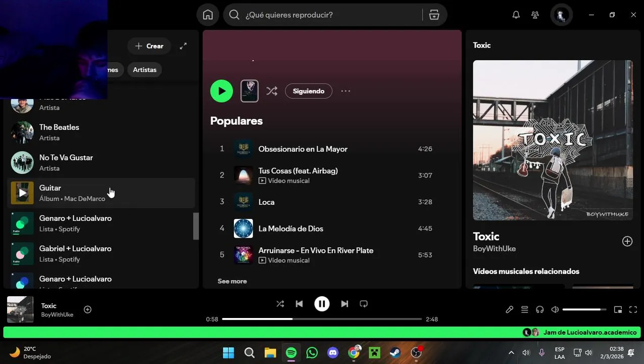Open the large Toxic album art

coord(553,141)
